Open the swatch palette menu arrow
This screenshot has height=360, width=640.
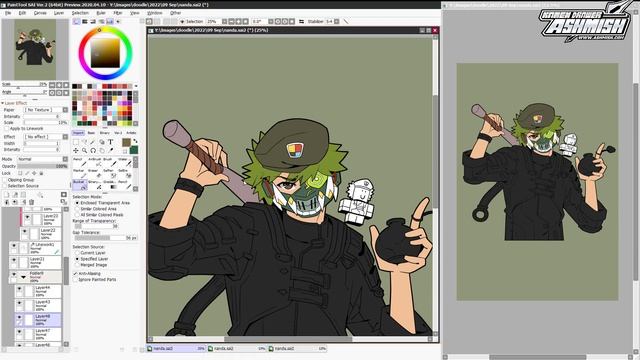(136, 86)
